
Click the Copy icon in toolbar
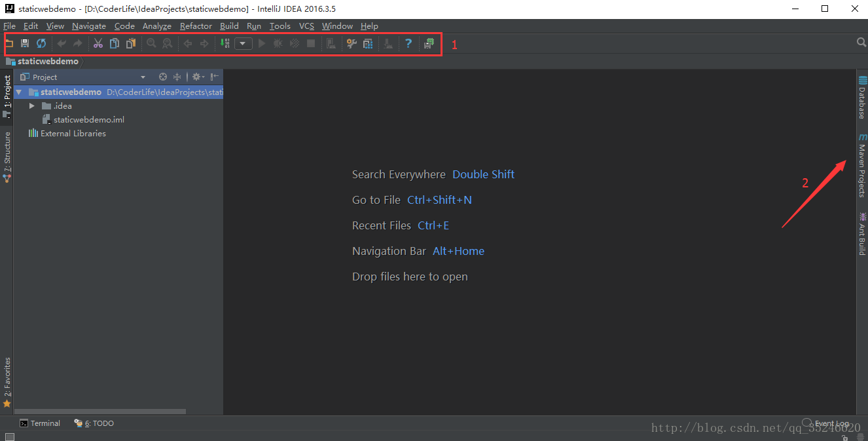(x=115, y=43)
